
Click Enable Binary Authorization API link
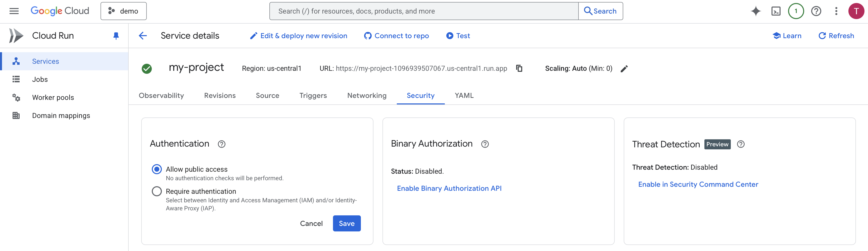(x=449, y=189)
